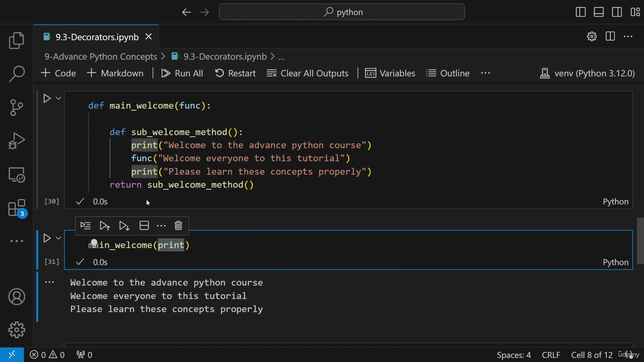
Task: Click execution count [31] label
Action: pos(52,262)
